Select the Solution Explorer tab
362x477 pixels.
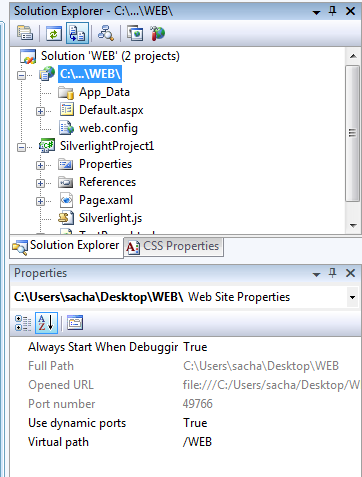point(66,246)
